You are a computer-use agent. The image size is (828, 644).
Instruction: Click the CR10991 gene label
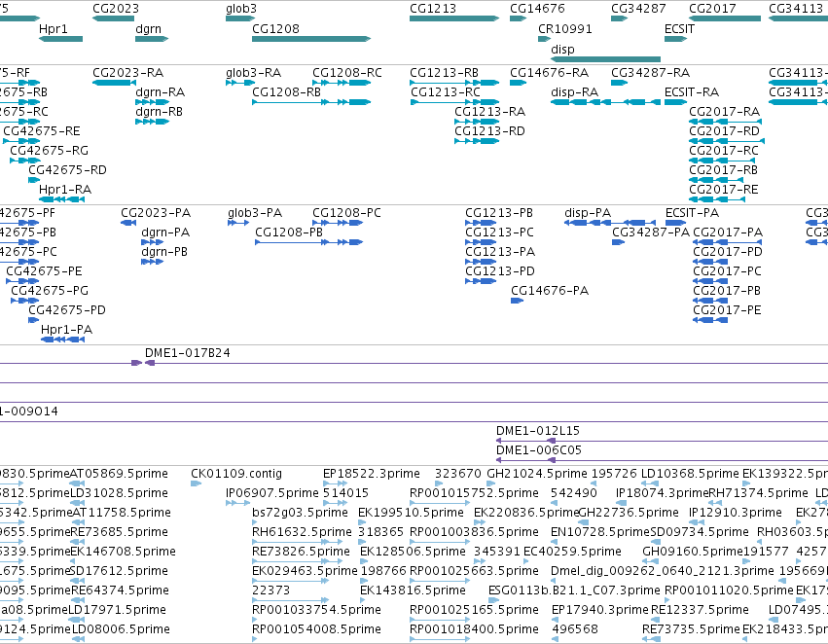pyautogui.click(x=565, y=29)
